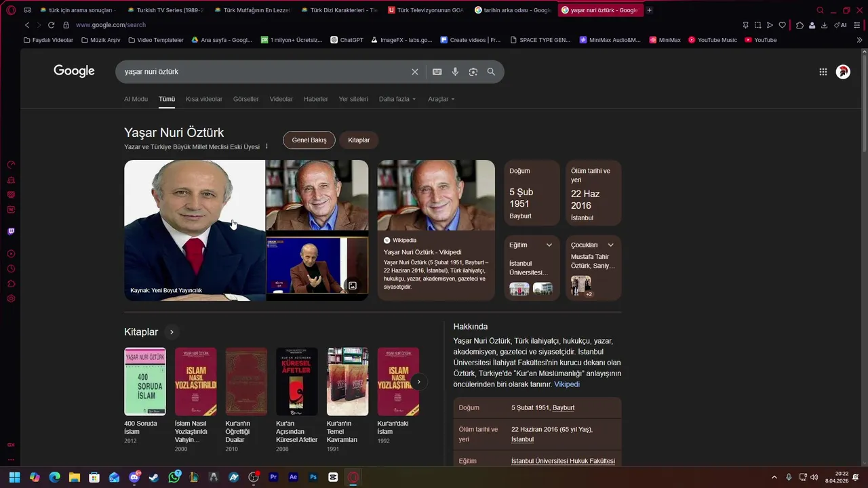Open Bayburt birthplace link
The height and width of the screenshot is (488, 868).
[x=564, y=408]
